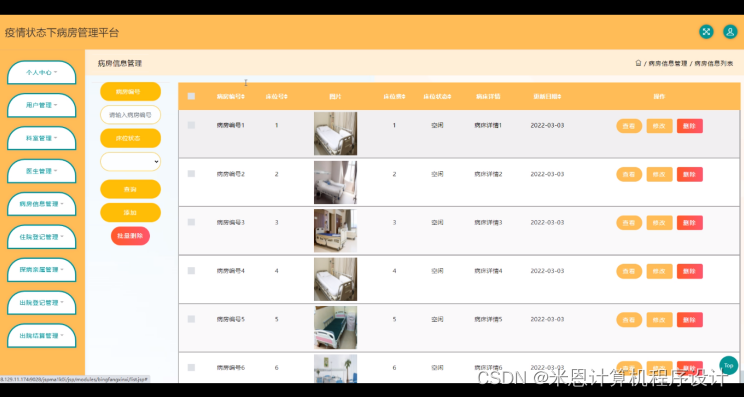Open the bed photo thumbnail for 病房编号1
Image resolution: width=744 pixels, height=397 pixels.
tap(335, 134)
